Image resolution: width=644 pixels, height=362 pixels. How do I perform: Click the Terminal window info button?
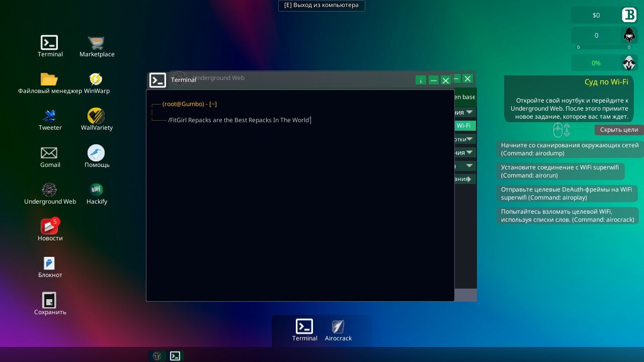(421, 80)
